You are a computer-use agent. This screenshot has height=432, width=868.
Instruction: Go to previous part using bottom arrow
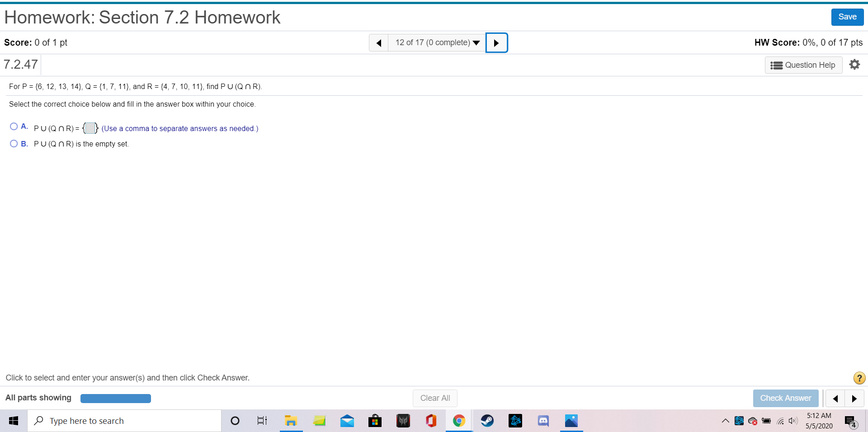point(835,399)
